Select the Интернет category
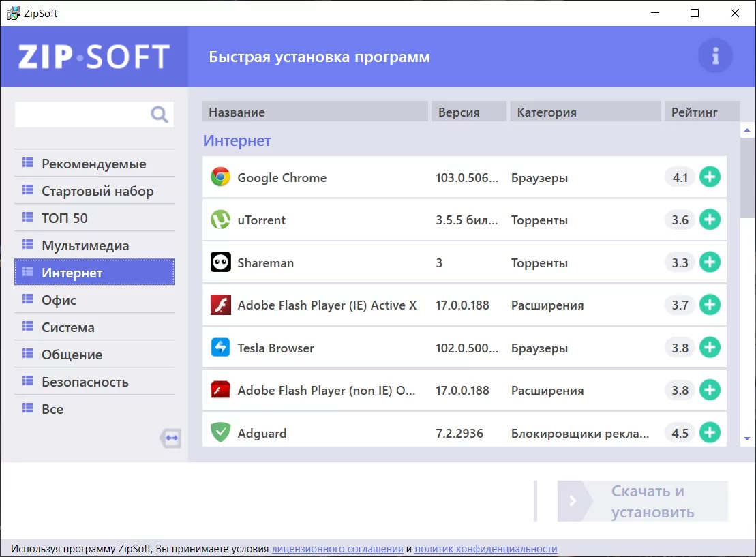The height and width of the screenshot is (557, 756). pos(95,273)
